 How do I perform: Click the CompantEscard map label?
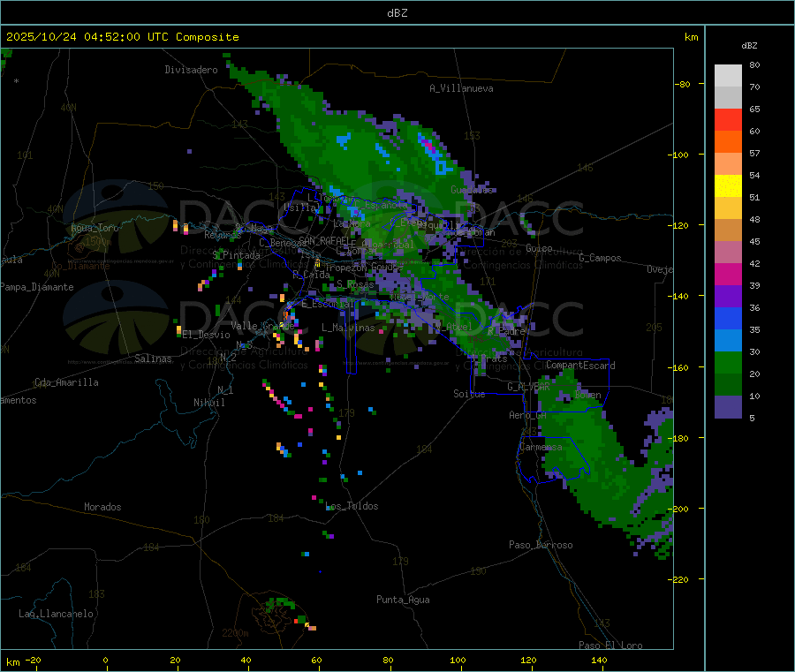pyautogui.click(x=580, y=366)
